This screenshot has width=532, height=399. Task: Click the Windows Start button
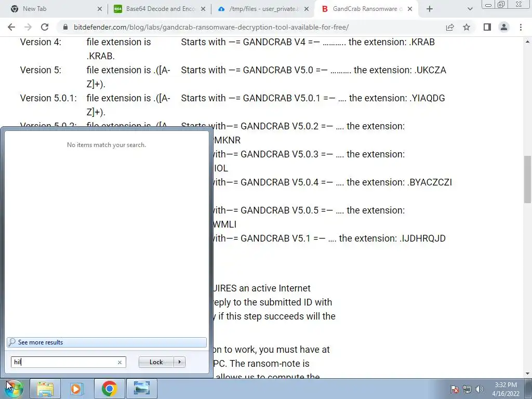14,389
